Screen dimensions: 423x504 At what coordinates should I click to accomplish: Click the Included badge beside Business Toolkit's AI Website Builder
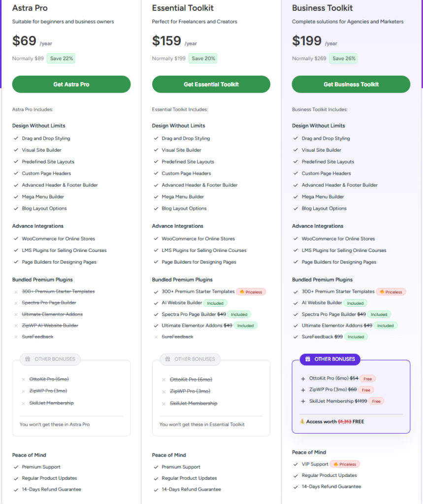[x=355, y=303]
